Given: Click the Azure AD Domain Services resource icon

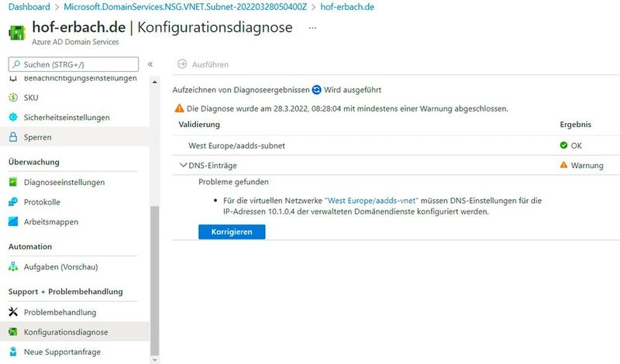Looking at the screenshot, I should [x=16, y=33].
